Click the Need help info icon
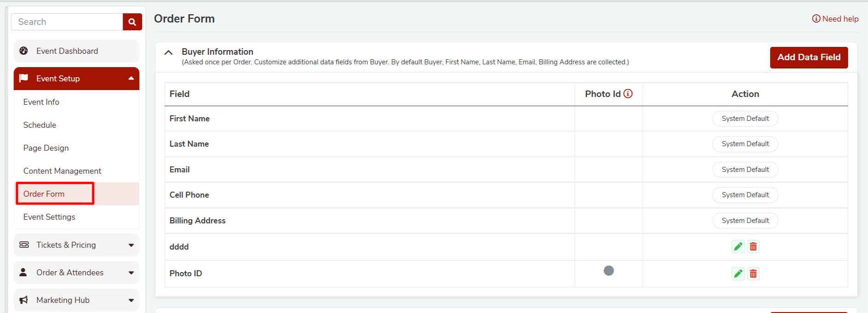868x313 pixels. (x=816, y=19)
